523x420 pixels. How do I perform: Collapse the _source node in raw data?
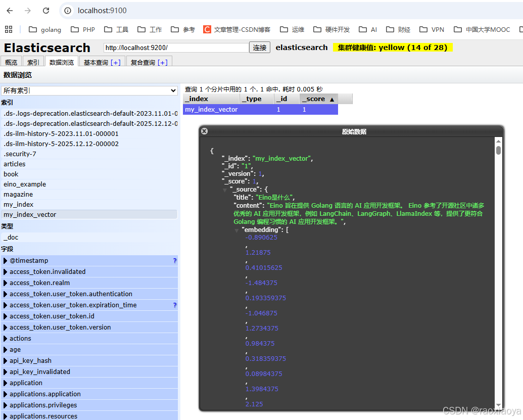(x=225, y=190)
